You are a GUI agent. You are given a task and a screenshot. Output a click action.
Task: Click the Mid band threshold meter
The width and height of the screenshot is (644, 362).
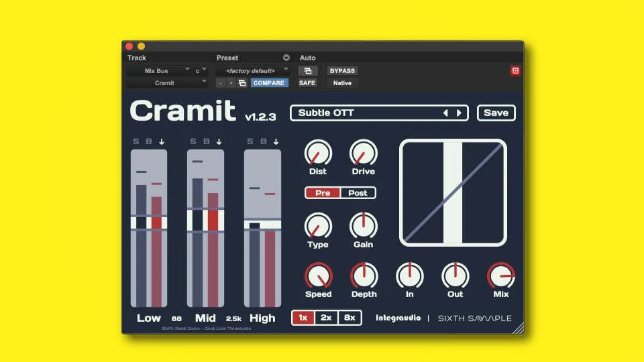pyautogui.click(x=205, y=228)
